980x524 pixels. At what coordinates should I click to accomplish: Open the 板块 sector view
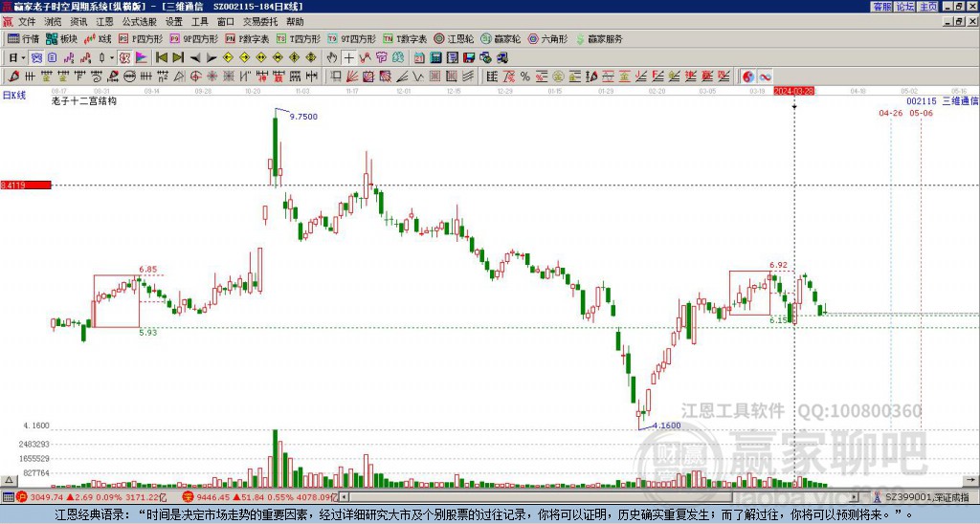click(x=61, y=39)
